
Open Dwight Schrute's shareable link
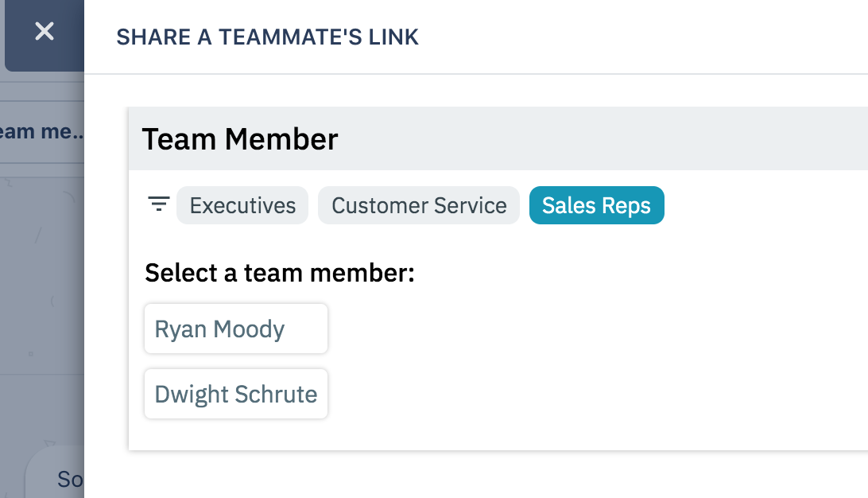point(236,394)
